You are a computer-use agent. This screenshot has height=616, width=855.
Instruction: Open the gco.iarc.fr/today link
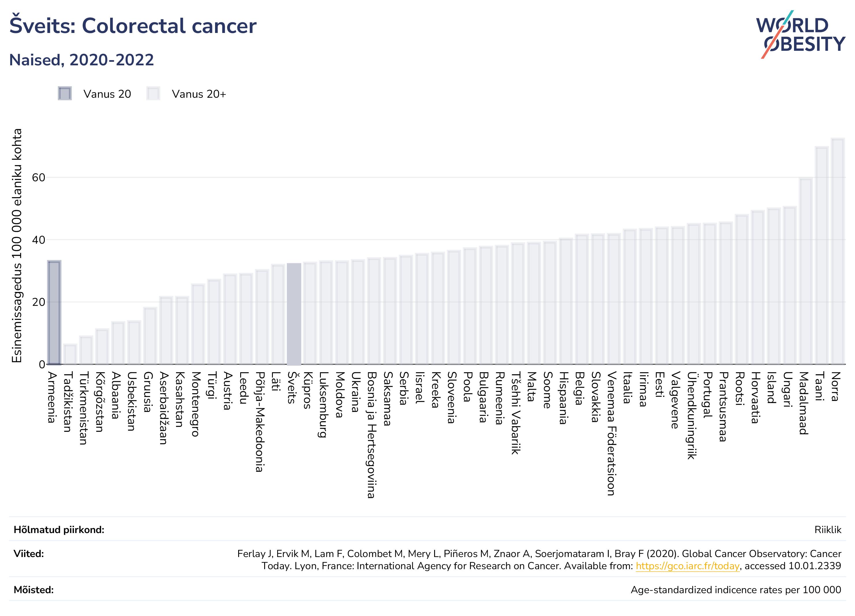tap(688, 566)
